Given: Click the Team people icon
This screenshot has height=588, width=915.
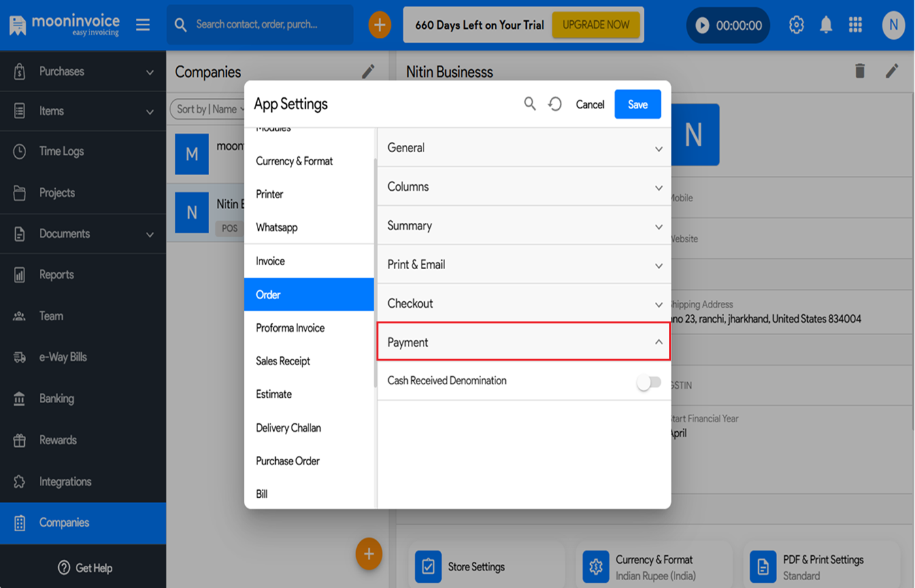Looking at the screenshot, I should point(20,316).
